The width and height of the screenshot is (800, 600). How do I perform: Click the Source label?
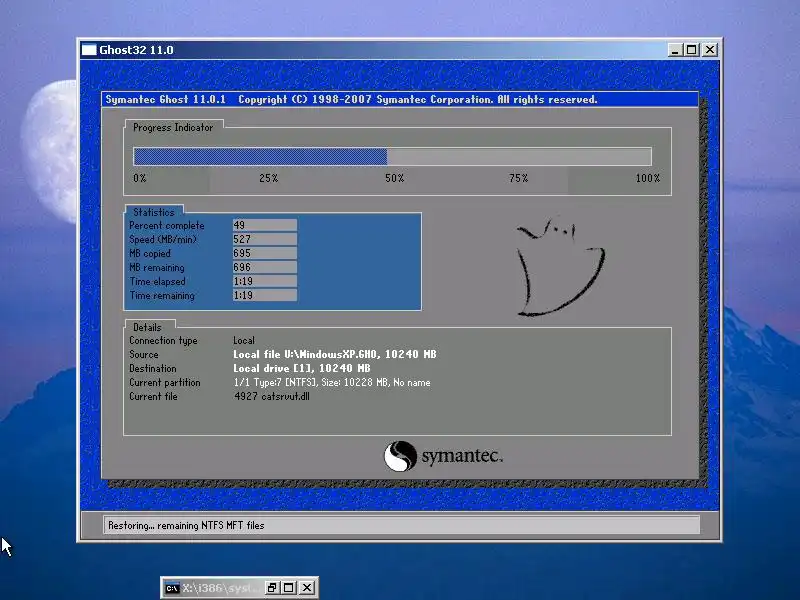click(x=144, y=354)
